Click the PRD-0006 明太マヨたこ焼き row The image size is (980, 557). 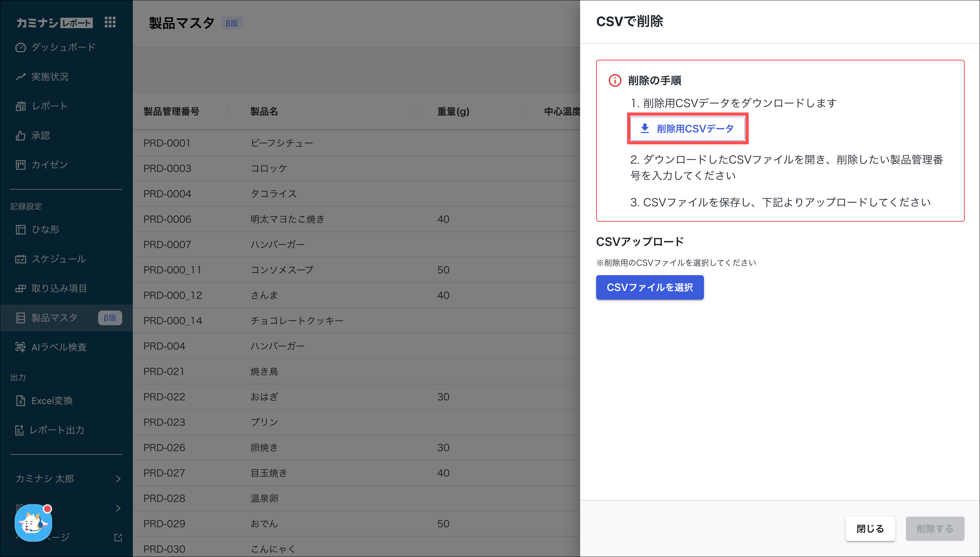click(287, 219)
